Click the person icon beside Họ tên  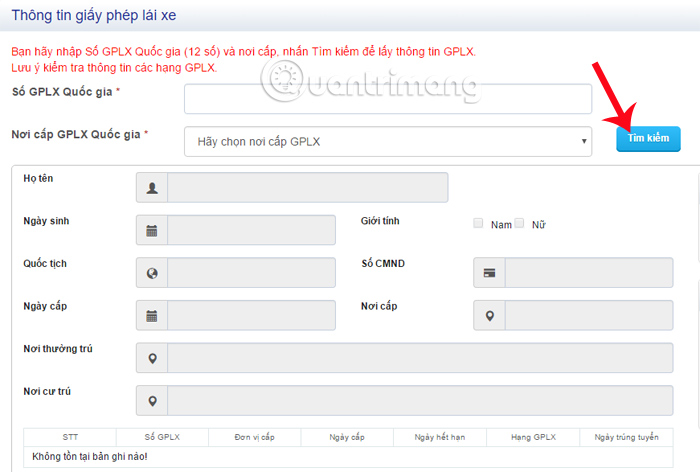(x=152, y=188)
